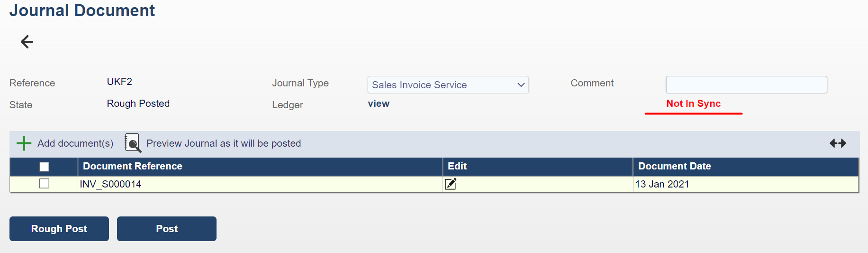
Task: Click the 13 Jan 2021 date cell
Action: click(x=662, y=184)
